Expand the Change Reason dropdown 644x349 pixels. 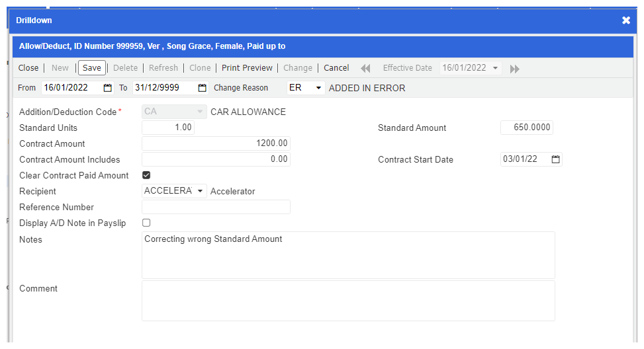pyautogui.click(x=318, y=88)
